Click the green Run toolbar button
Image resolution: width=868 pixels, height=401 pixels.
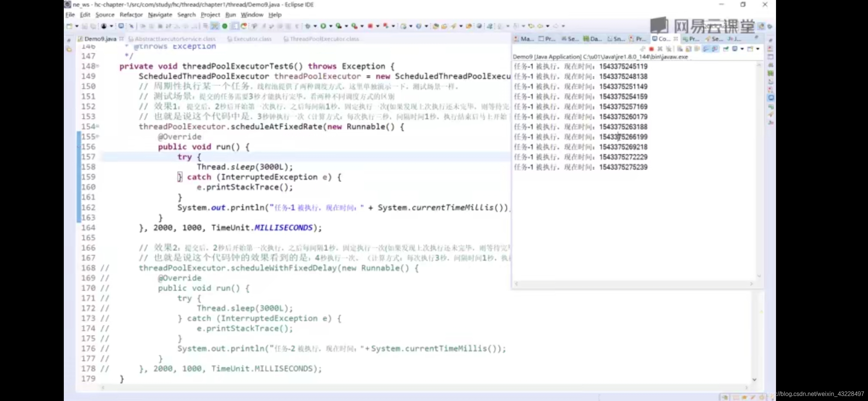coord(323,26)
